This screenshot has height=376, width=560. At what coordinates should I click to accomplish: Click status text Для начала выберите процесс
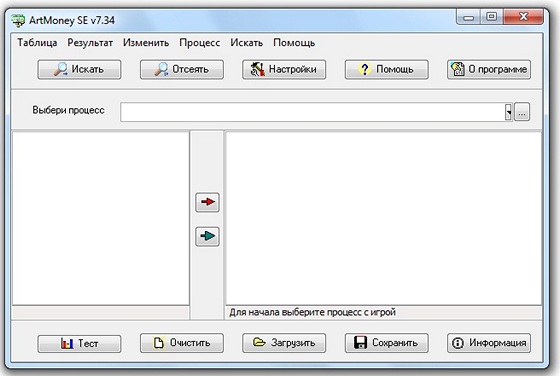coord(312,312)
